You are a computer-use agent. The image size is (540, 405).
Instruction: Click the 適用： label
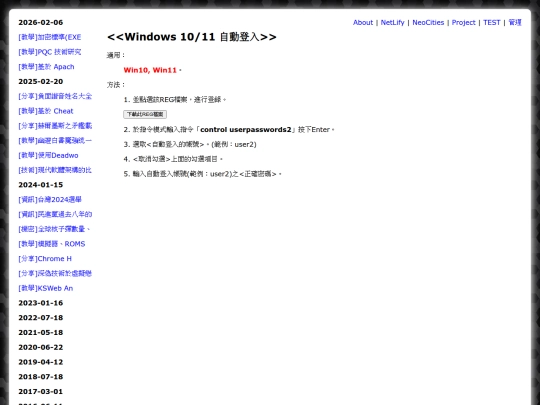point(116,55)
